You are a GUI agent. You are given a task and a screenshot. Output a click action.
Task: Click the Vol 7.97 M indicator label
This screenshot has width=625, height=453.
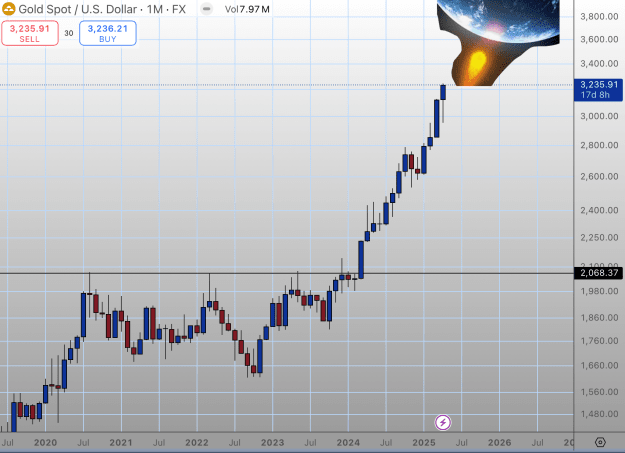pos(247,9)
